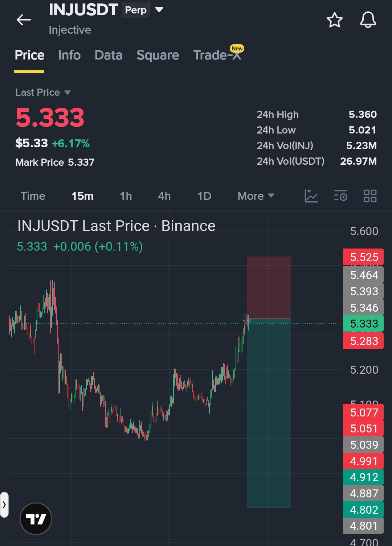
Task: Open chart settings icon next to indicators
Action: (x=341, y=196)
